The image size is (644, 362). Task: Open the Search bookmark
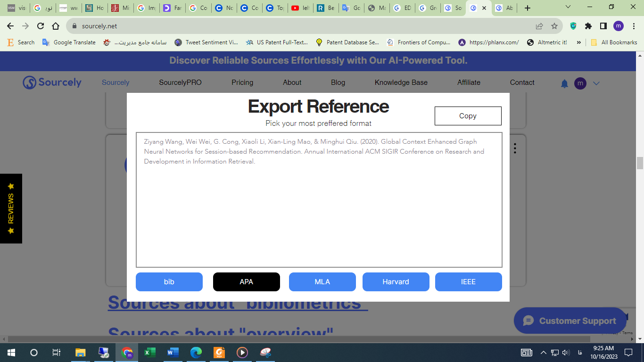click(21, 42)
